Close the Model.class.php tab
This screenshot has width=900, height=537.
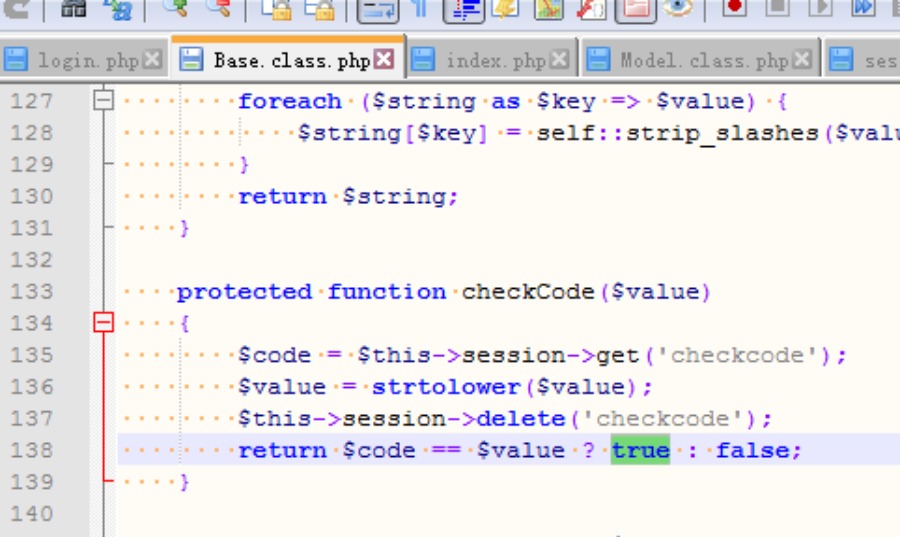pyautogui.click(x=802, y=59)
